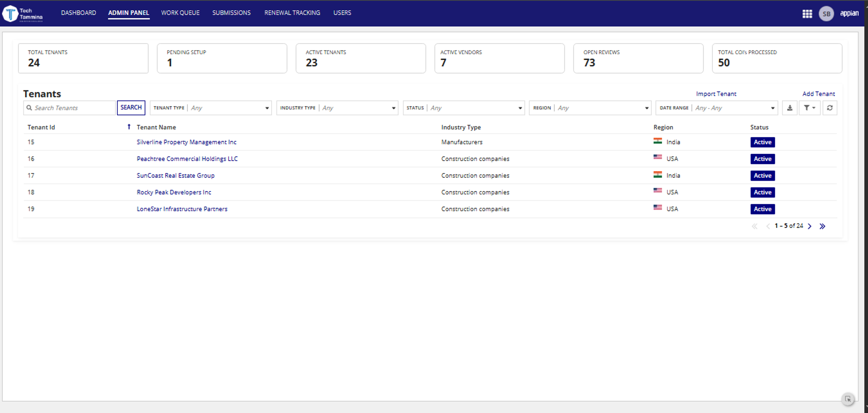Open the Date Range dropdown

[717, 108]
